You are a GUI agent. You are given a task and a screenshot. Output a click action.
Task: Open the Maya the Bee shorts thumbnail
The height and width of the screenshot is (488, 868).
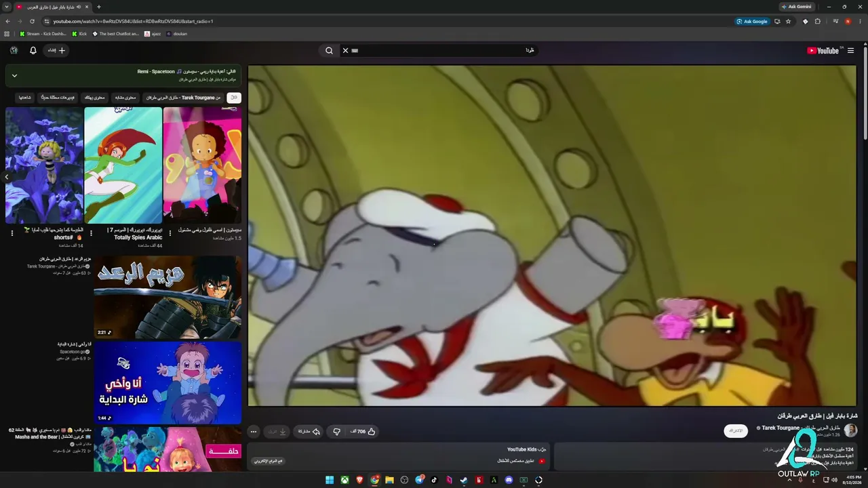pyautogui.click(x=44, y=165)
